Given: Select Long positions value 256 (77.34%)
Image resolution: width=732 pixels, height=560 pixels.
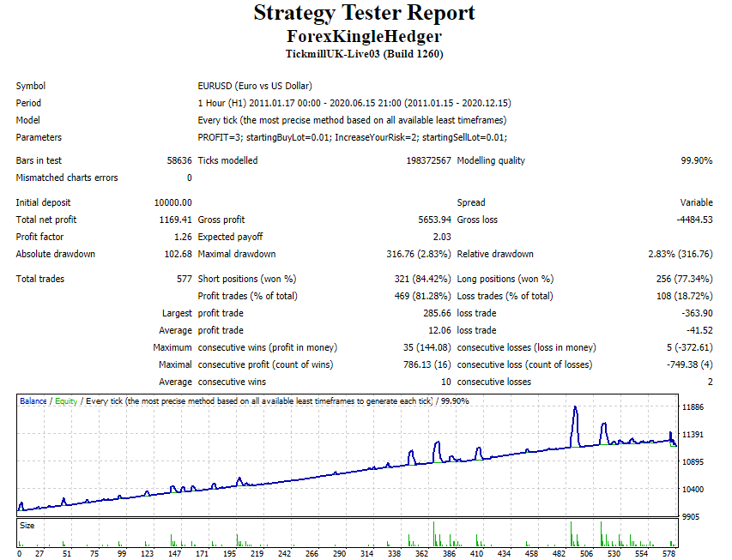Looking at the screenshot, I should click(x=685, y=279).
